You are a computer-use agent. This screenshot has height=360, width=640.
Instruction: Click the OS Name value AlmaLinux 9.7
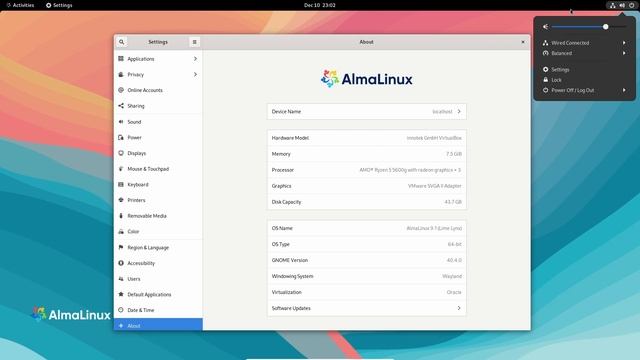coord(434,228)
